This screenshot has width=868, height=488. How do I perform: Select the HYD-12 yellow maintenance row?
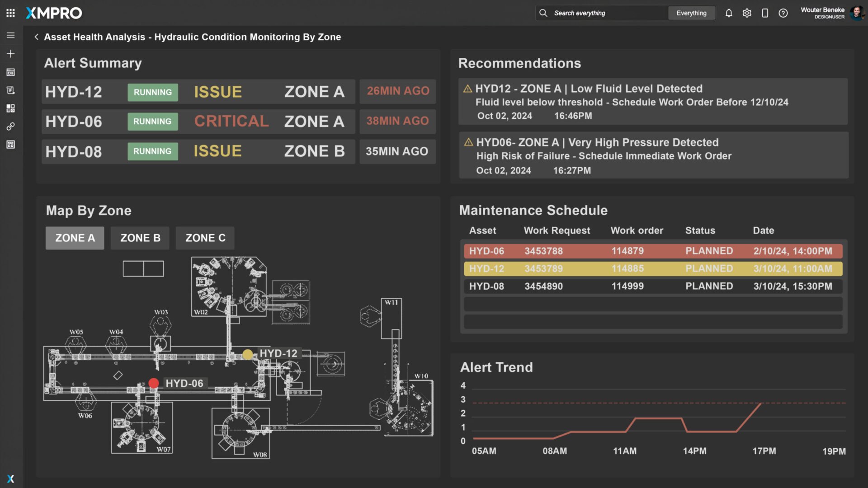click(653, 269)
